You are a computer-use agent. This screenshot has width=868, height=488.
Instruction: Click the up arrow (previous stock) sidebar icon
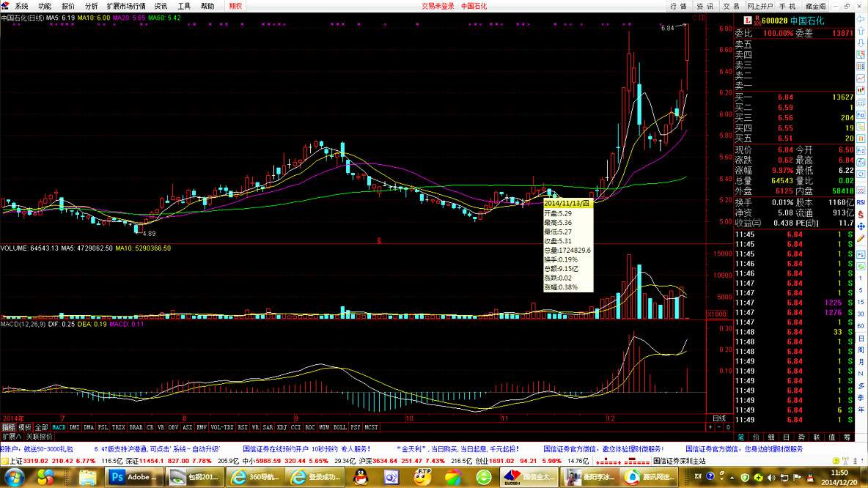[861, 31]
